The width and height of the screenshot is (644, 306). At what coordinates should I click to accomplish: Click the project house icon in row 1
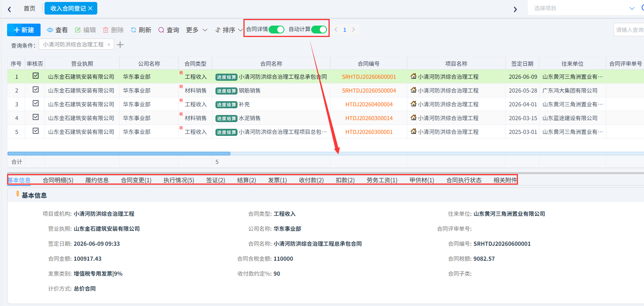(x=414, y=76)
